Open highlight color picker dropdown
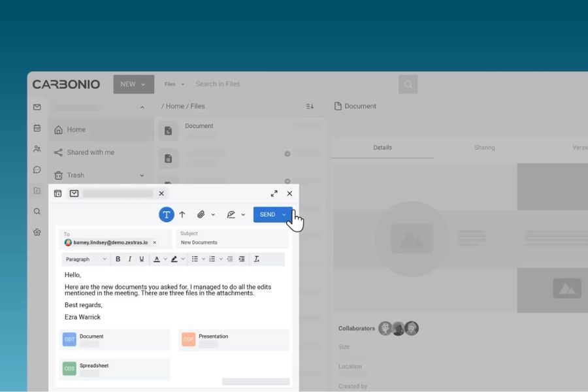The image size is (588, 392). point(183,259)
